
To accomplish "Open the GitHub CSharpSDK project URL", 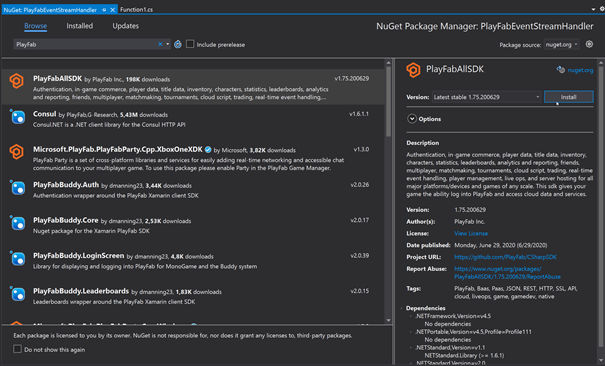I will 505,257.
